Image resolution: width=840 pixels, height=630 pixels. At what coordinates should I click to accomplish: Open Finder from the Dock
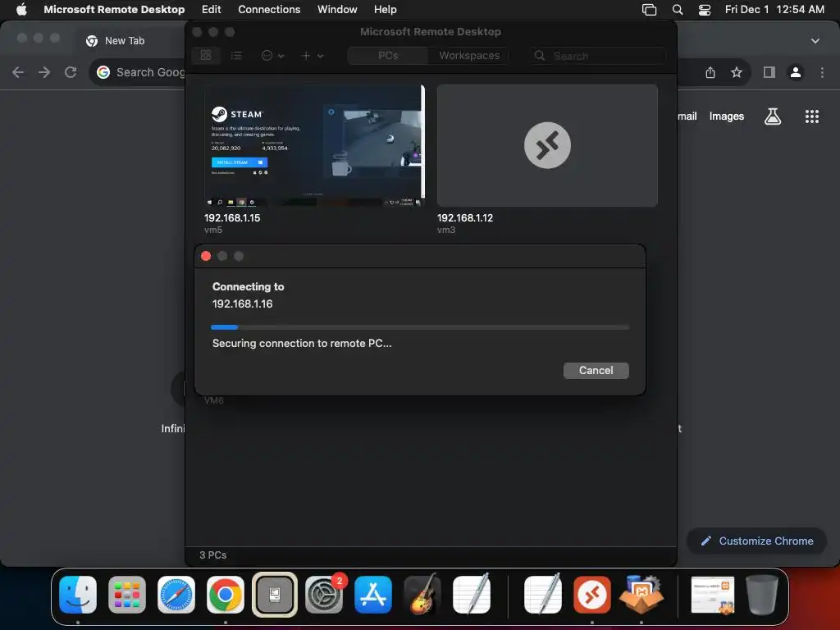point(78,595)
